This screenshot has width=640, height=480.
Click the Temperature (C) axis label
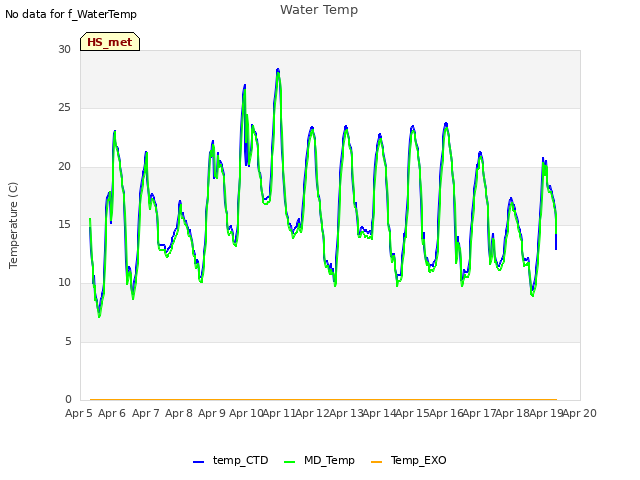13,225
